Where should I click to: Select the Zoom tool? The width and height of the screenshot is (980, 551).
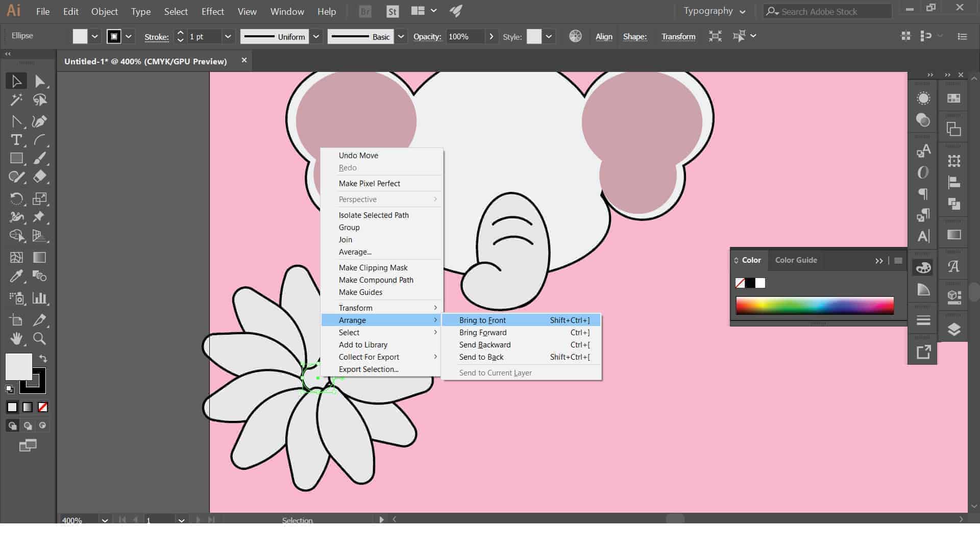(40, 338)
